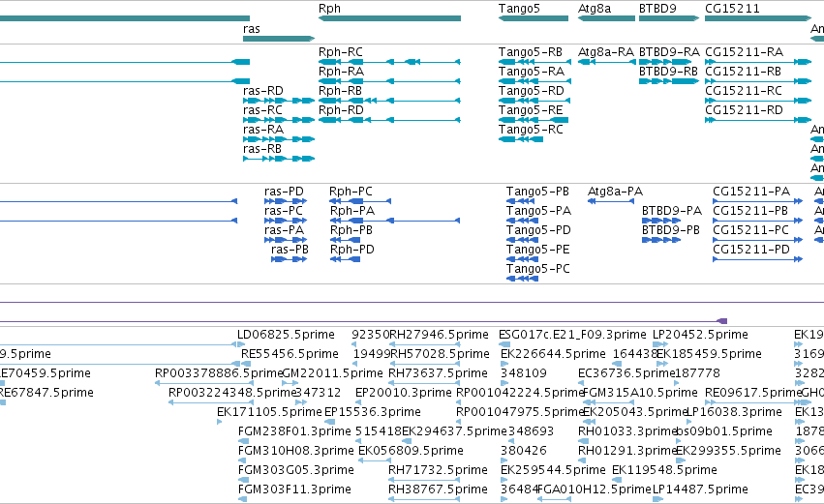The height and width of the screenshot is (504, 824).
Task: Select the ras gene bar
Action: (279, 39)
